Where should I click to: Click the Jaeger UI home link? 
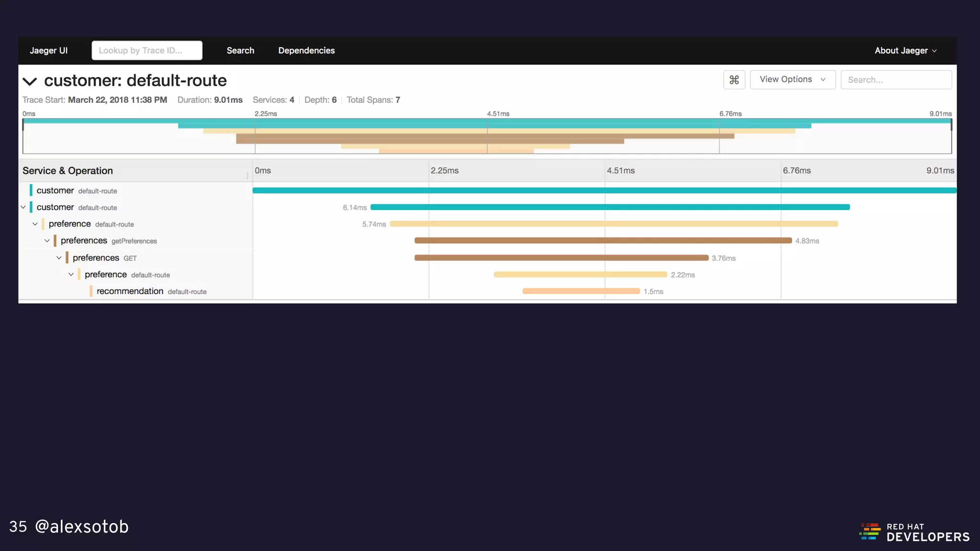(x=48, y=51)
